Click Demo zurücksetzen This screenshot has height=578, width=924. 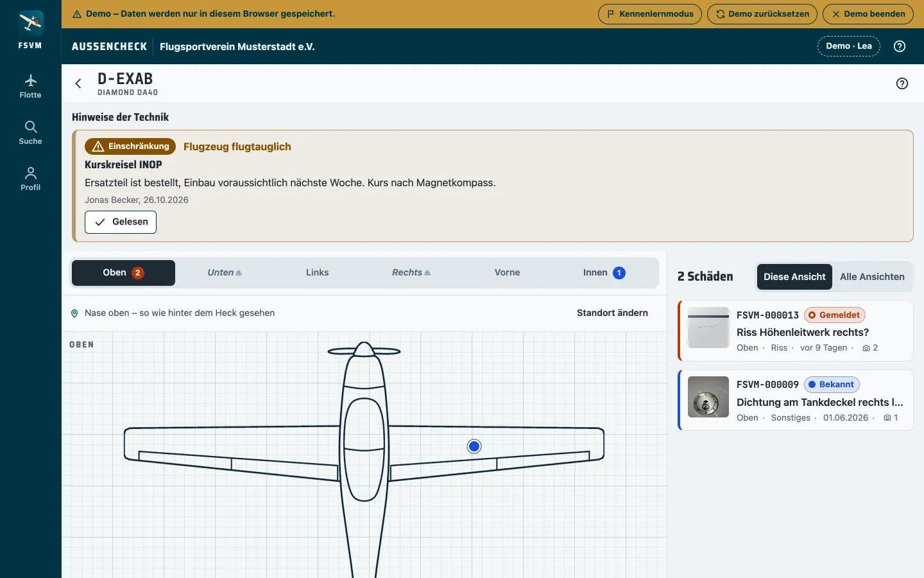click(x=762, y=14)
